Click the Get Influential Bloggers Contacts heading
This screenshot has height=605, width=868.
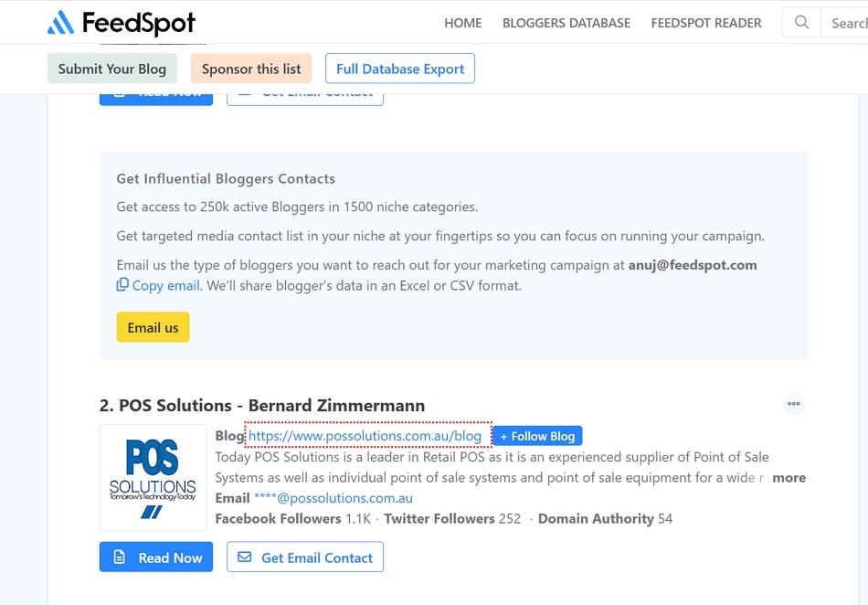pyautogui.click(x=226, y=179)
